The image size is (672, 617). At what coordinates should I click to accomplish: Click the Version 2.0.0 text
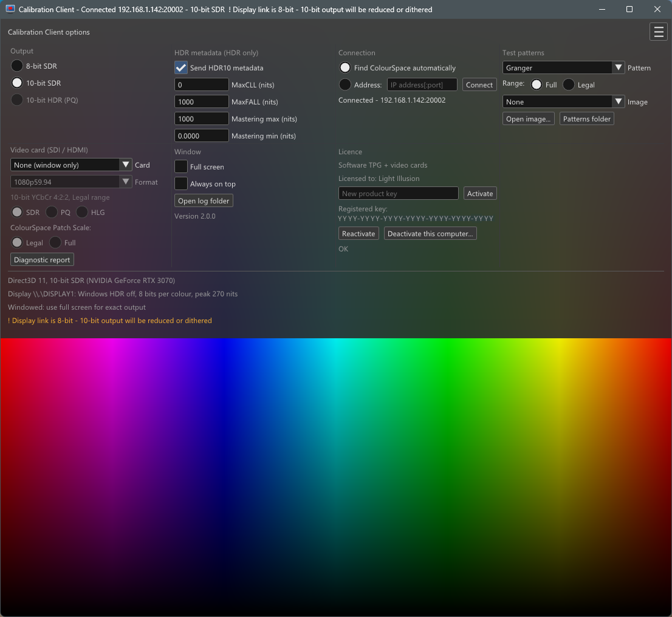point(195,216)
